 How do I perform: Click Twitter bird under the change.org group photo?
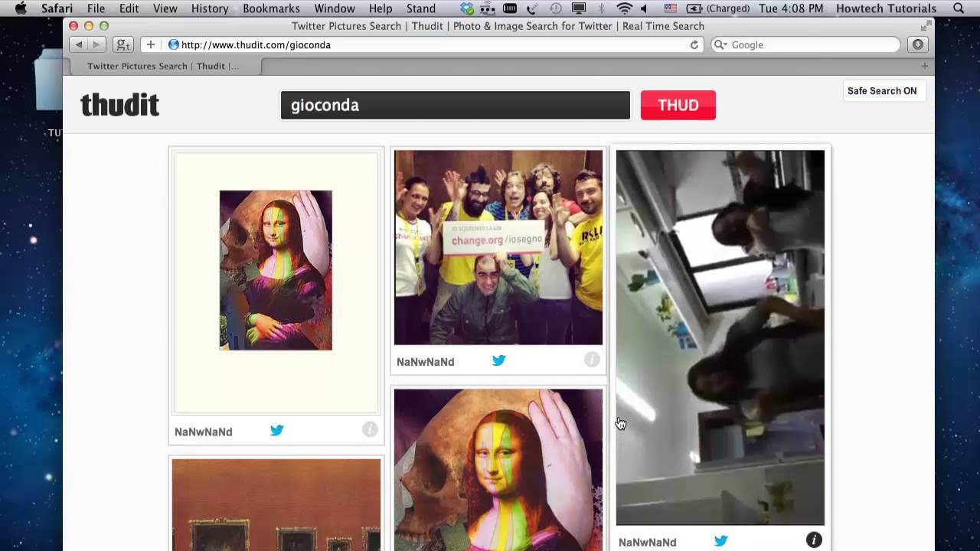pos(499,360)
